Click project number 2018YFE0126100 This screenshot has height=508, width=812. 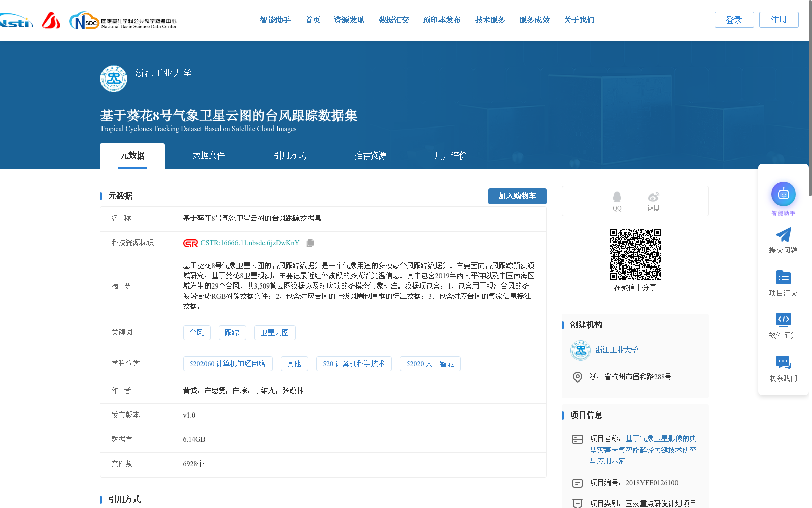pyautogui.click(x=652, y=483)
